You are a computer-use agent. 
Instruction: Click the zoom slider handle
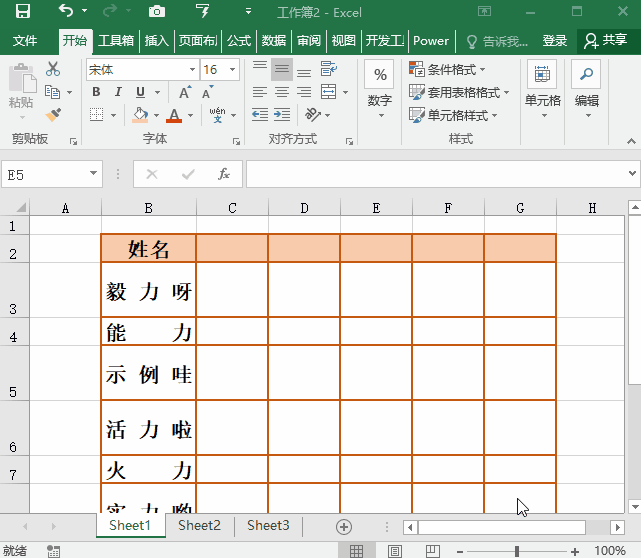(517, 551)
